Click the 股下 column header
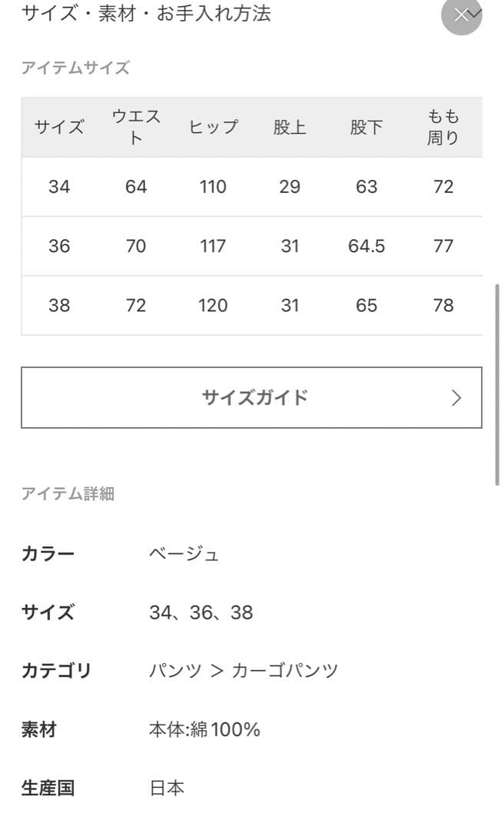Screen dimensions: 504x830 click(366, 128)
